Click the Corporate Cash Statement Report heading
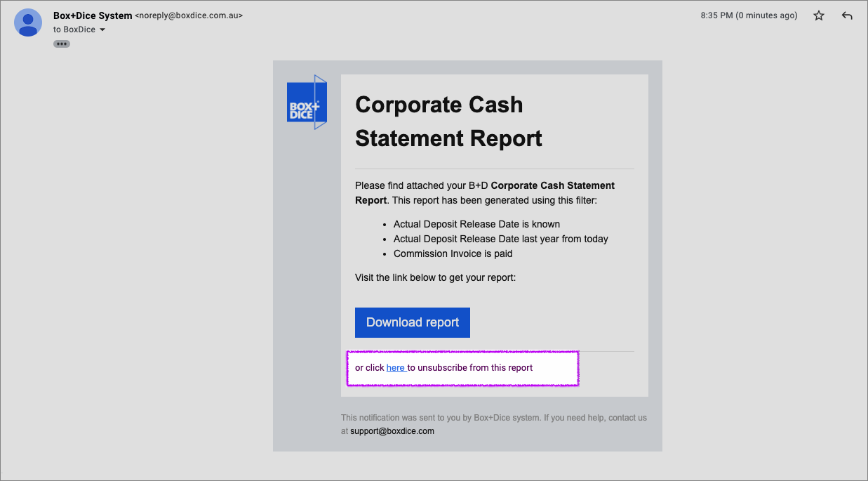 [448, 121]
